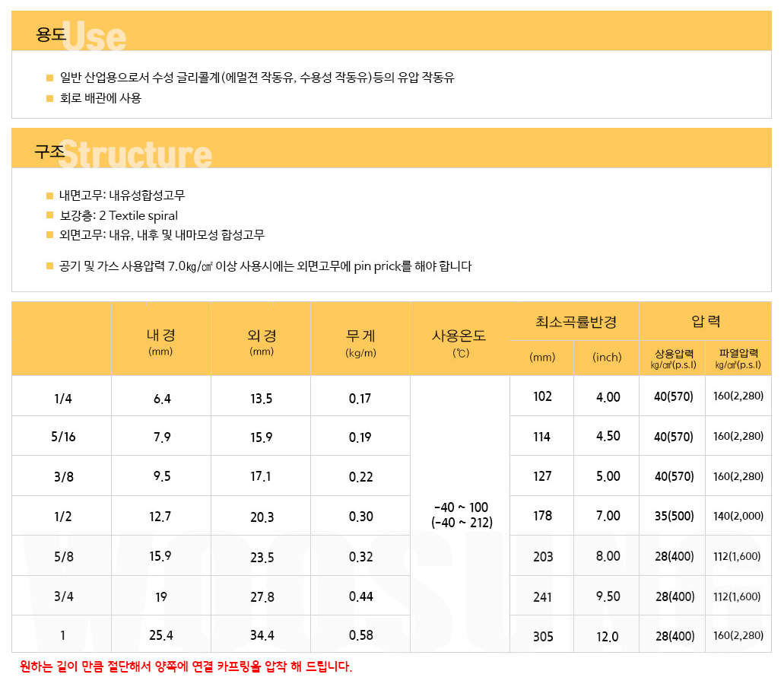Click the weight value '0.32'
784x687 pixels.
[361, 557]
